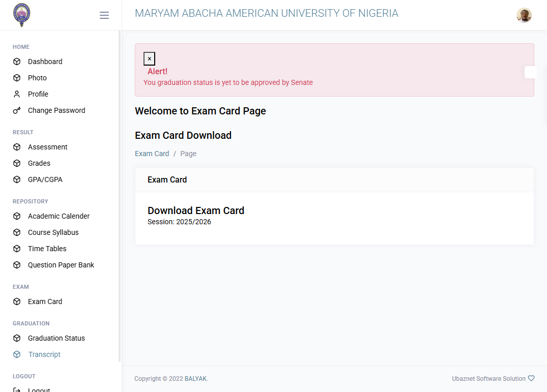The image size is (547, 392).
Task: Select Question Paper Bank in the sidebar
Action: 61,265
